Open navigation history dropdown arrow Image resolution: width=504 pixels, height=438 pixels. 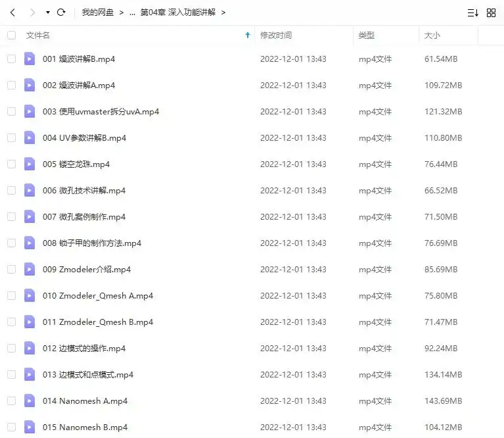point(47,12)
